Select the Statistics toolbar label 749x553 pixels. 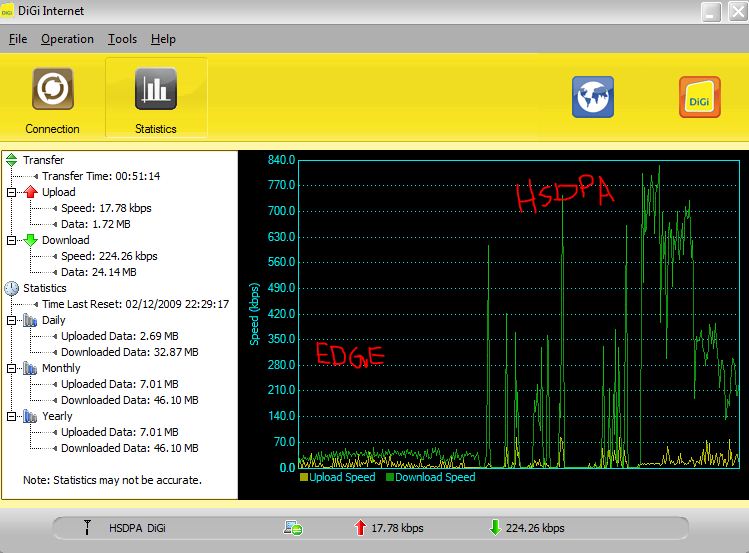pyautogui.click(x=156, y=129)
